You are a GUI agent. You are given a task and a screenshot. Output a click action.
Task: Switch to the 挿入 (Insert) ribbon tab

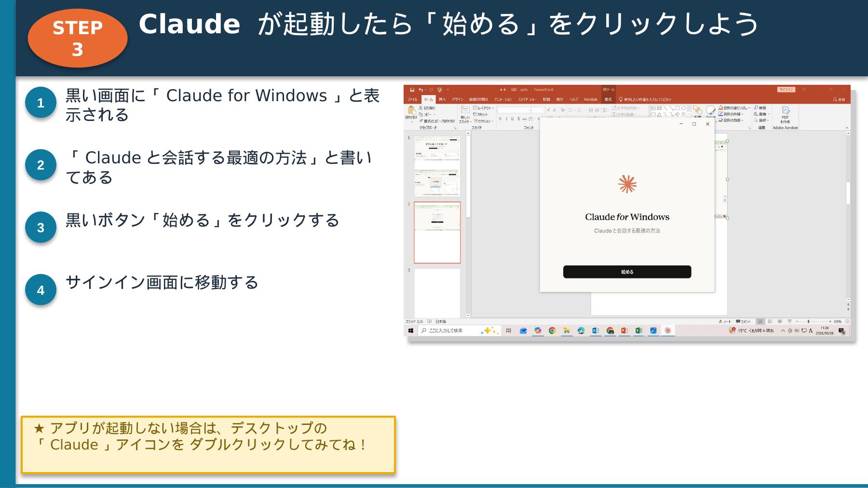pos(442,99)
